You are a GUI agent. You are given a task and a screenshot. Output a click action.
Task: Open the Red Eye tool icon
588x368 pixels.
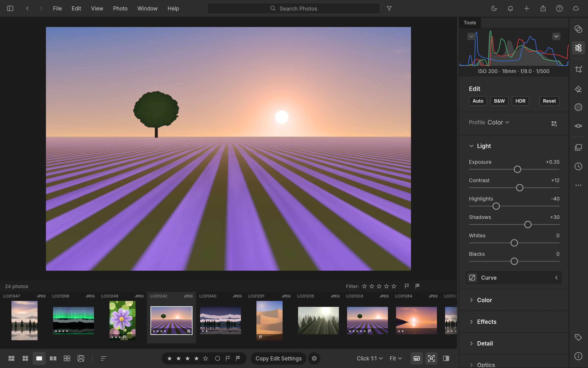tap(578, 126)
